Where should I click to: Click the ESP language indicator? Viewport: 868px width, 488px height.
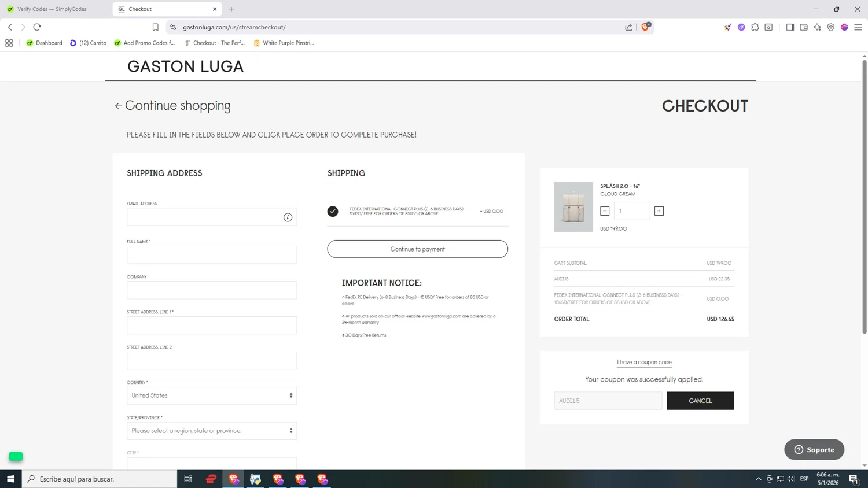pos(804,479)
